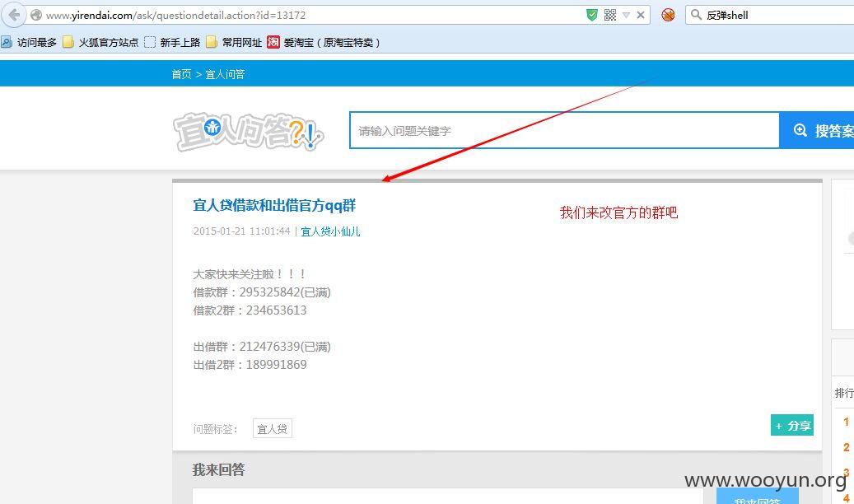Image resolution: width=854 pixels, height=504 pixels.
Task: Focus the browser search box containing 反弹shell
Action: pos(769,16)
